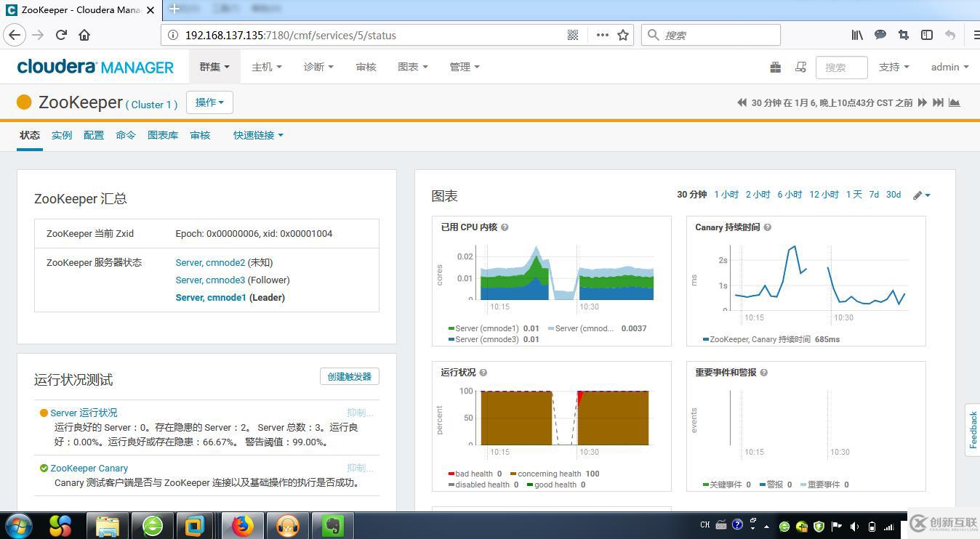980x539 pixels.
Task: Show site information for the URL
Action: click(x=173, y=35)
